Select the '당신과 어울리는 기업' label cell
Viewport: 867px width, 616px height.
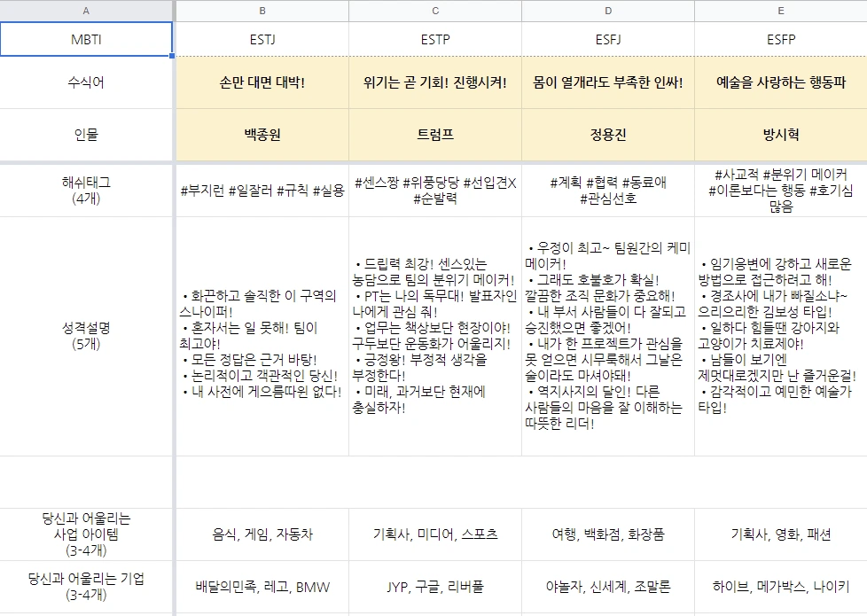(86, 587)
